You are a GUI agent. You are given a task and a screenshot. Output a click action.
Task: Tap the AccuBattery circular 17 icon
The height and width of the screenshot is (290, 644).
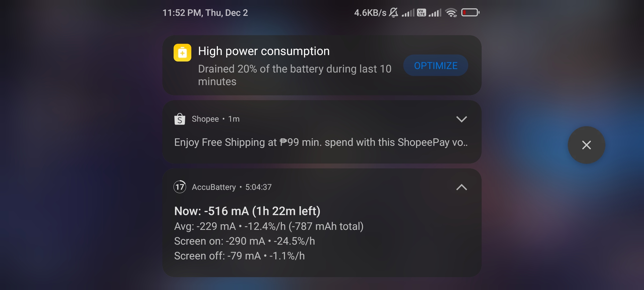180,187
